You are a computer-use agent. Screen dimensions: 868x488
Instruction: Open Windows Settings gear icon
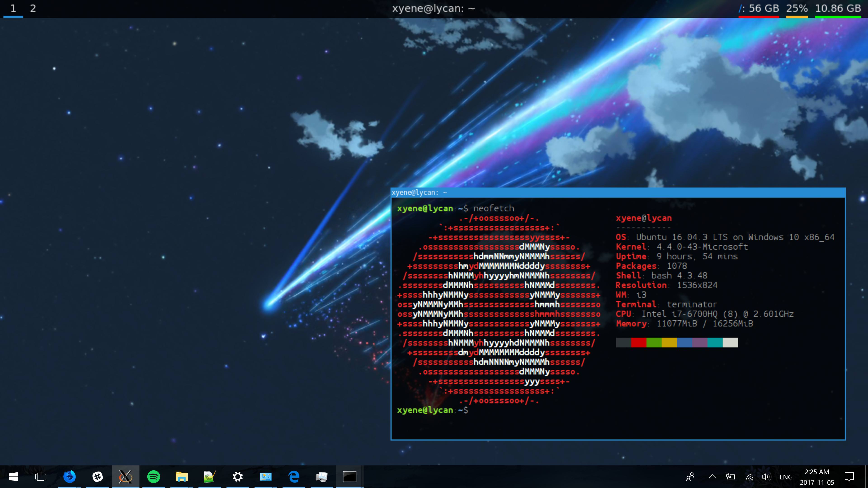coord(238,476)
